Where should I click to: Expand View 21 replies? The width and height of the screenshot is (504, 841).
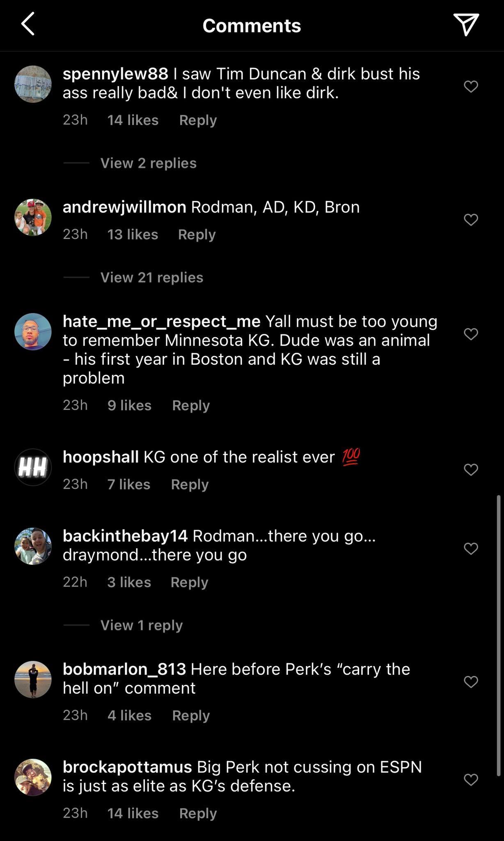point(151,278)
